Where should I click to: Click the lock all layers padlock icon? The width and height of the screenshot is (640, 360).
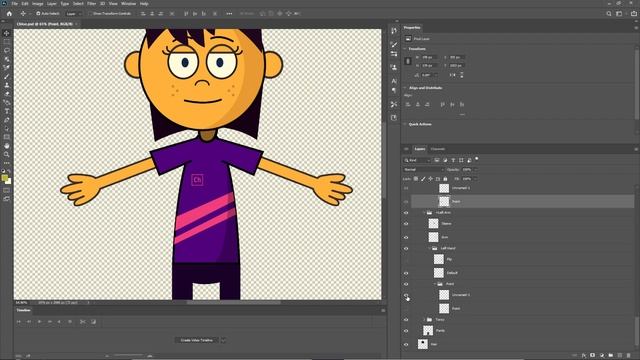(445, 179)
